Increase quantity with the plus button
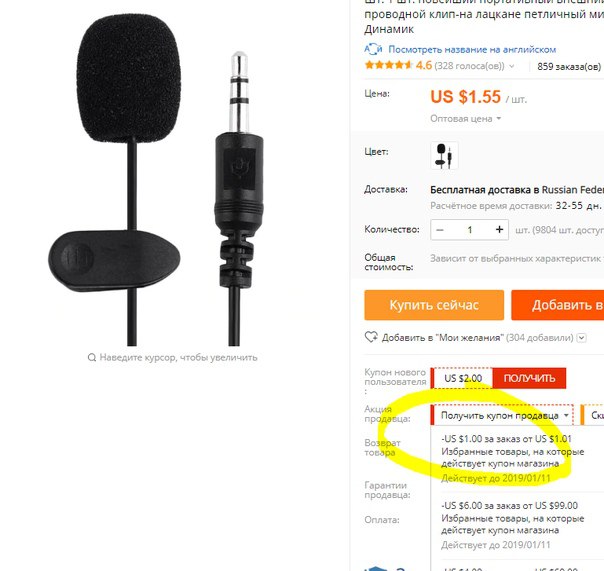Viewport: 604px width, 571px height. coord(499,230)
